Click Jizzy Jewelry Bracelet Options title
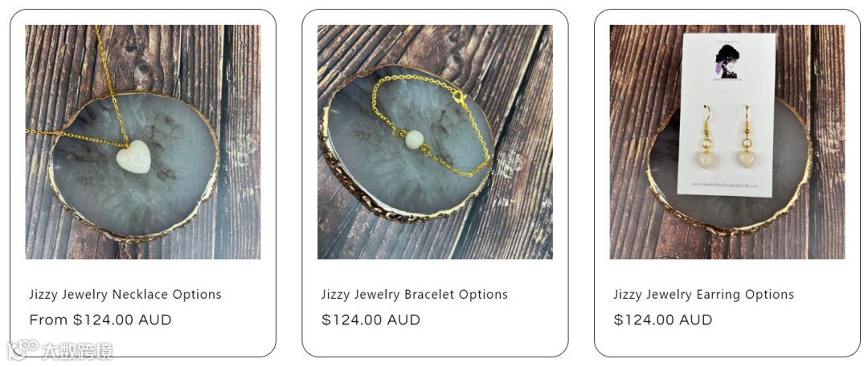868x367 pixels. (x=415, y=295)
